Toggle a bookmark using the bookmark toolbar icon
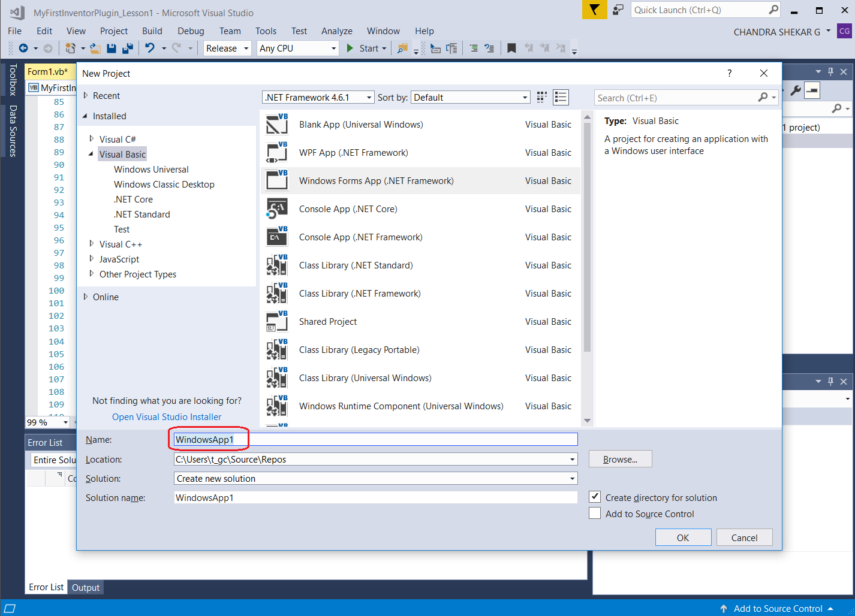Viewport: 855px width, 616px height. pyautogui.click(x=511, y=48)
